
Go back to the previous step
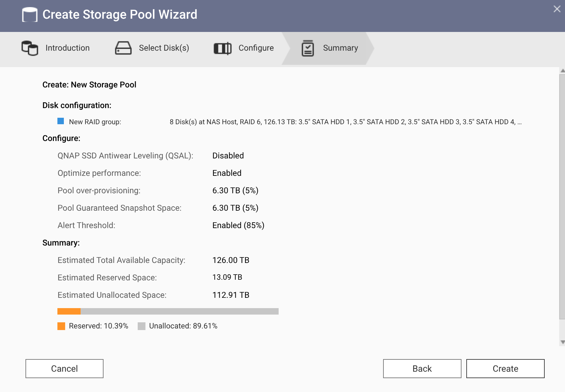point(422,368)
